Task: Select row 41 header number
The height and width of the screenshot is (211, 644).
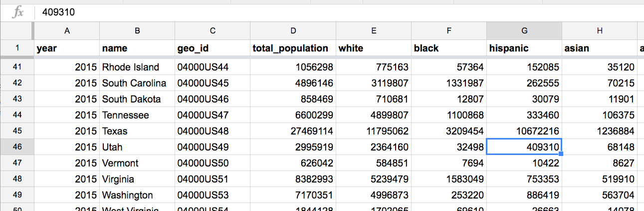Action: click(17, 67)
